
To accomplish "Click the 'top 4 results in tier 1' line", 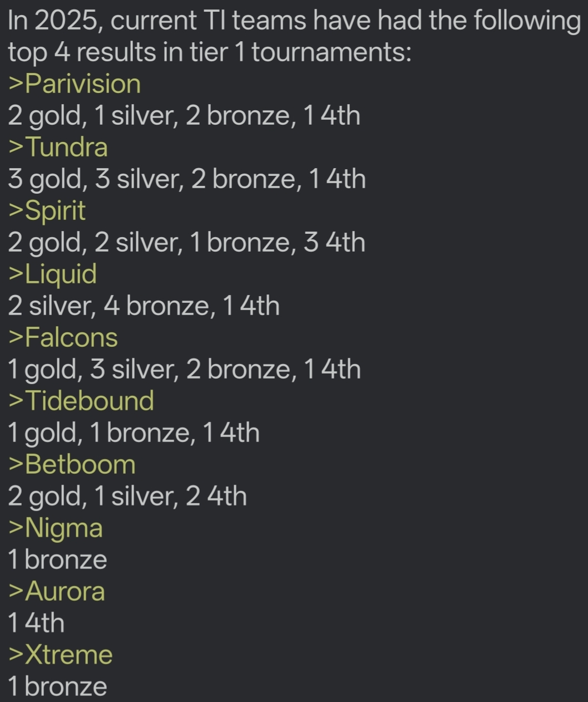I will (x=210, y=52).
